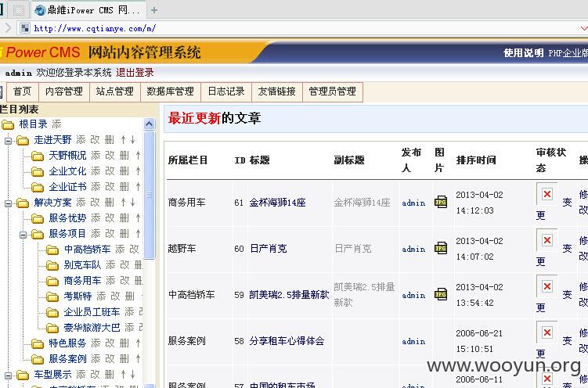588x388 pixels.
Task: Select the 天野概况 category
Action: pyautogui.click(x=67, y=156)
